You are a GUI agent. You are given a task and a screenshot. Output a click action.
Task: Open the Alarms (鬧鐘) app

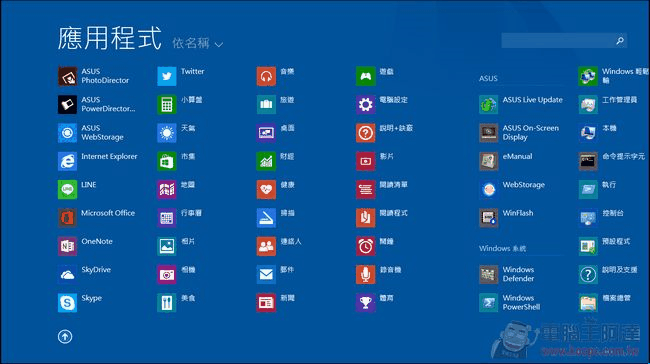pyautogui.click(x=375, y=246)
